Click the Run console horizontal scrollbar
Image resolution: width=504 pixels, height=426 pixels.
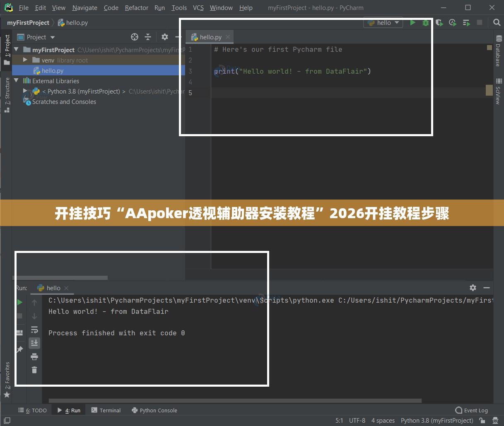pos(235,401)
